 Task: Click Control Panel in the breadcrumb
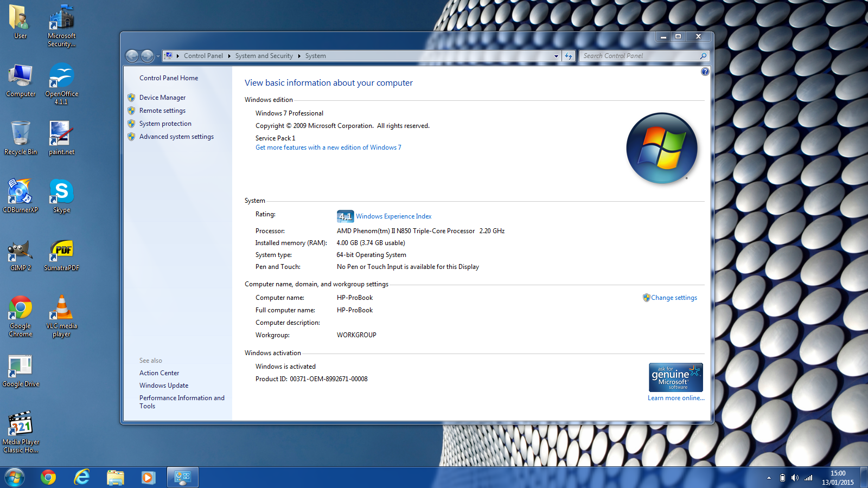click(x=203, y=56)
